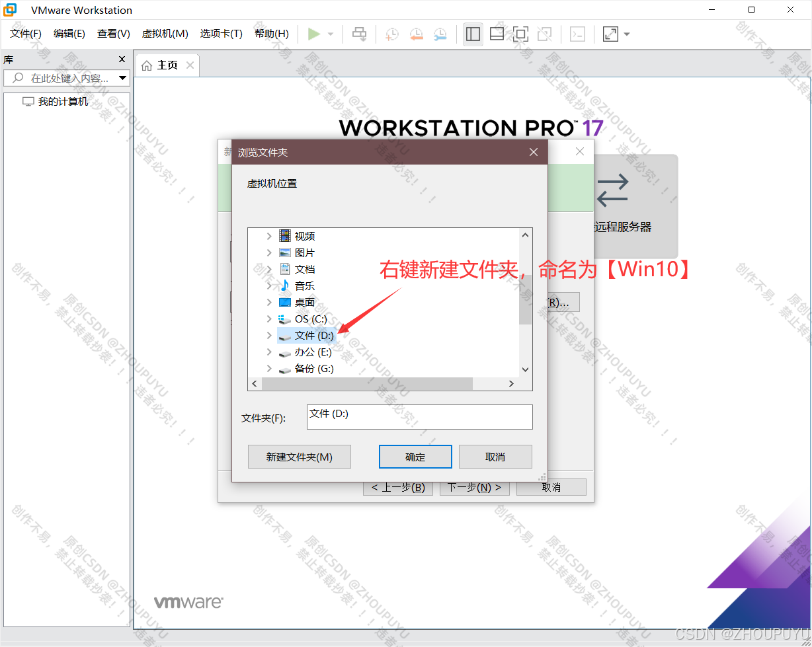Select the 备份 (G:) tree item

306,369
